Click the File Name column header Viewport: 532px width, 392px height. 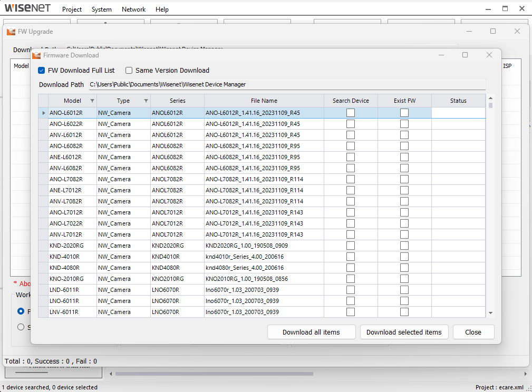(x=264, y=101)
